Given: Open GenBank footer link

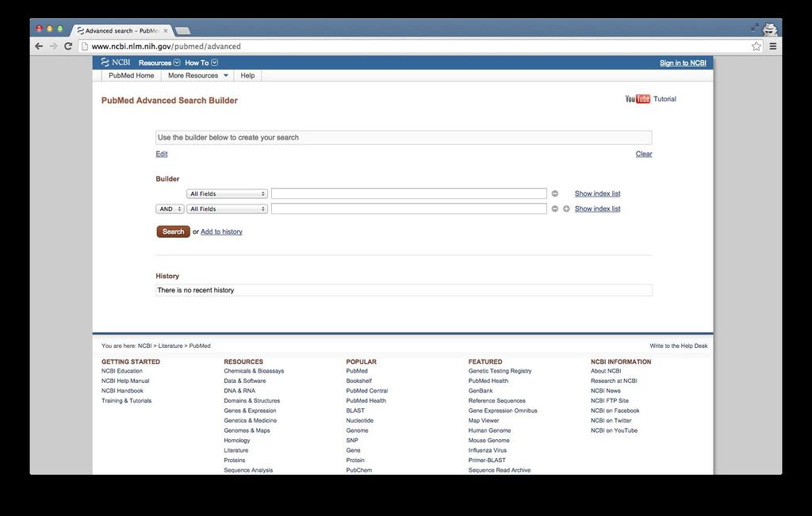Looking at the screenshot, I should point(481,391).
